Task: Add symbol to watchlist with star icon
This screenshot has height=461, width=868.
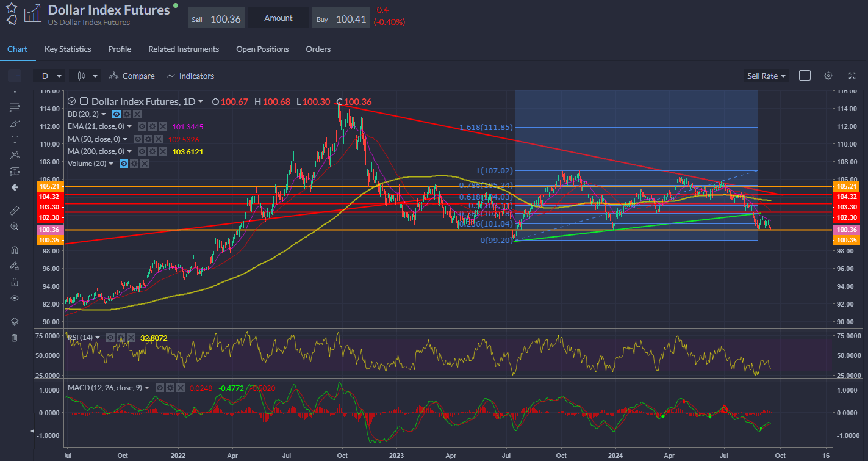Action: coord(12,7)
